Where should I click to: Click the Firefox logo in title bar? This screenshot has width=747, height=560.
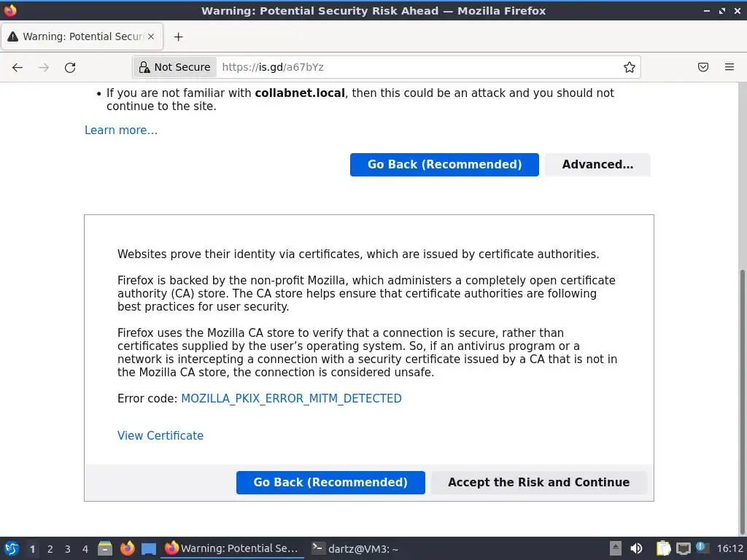click(x=10, y=10)
